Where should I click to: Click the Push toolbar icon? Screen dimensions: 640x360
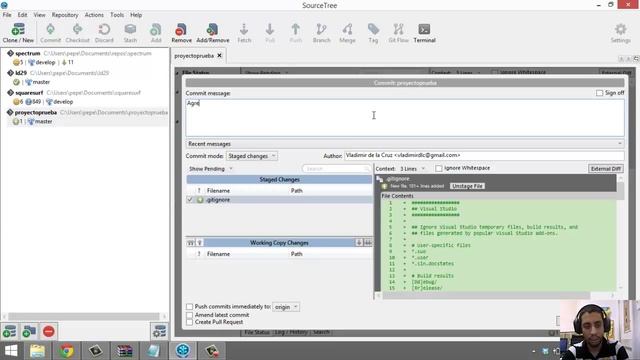296,33
